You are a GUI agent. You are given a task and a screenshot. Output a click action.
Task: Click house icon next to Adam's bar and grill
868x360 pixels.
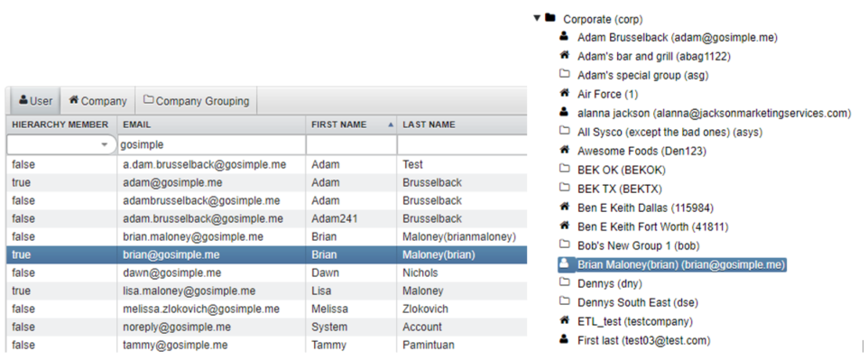(x=564, y=55)
